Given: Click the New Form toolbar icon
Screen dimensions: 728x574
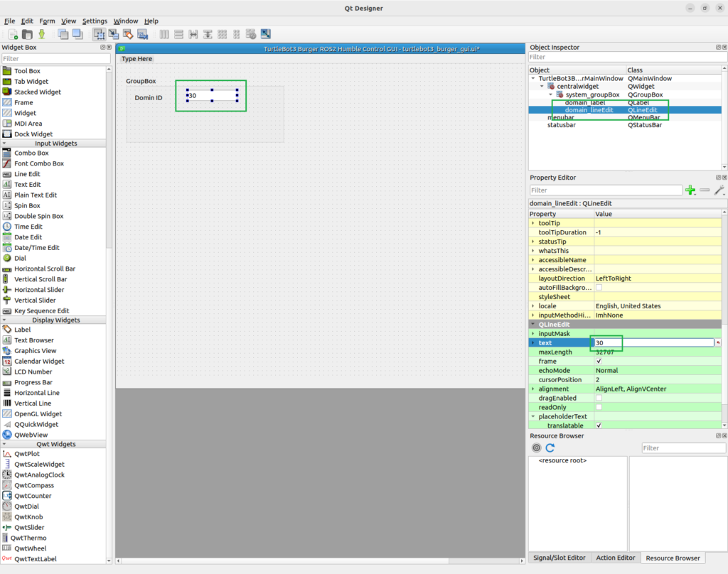Looking at the screenshot, I should tap(13, 34).
